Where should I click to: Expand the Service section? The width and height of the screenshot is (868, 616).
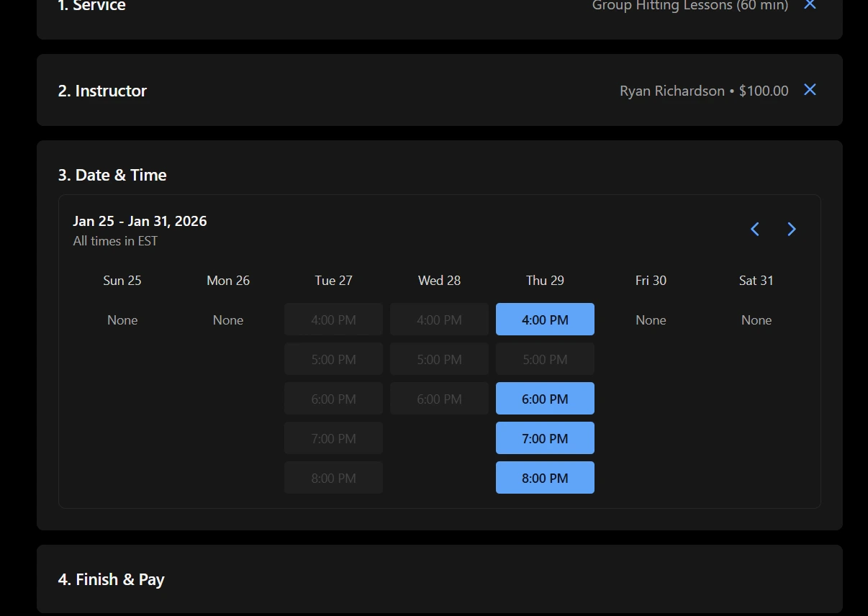92,6
